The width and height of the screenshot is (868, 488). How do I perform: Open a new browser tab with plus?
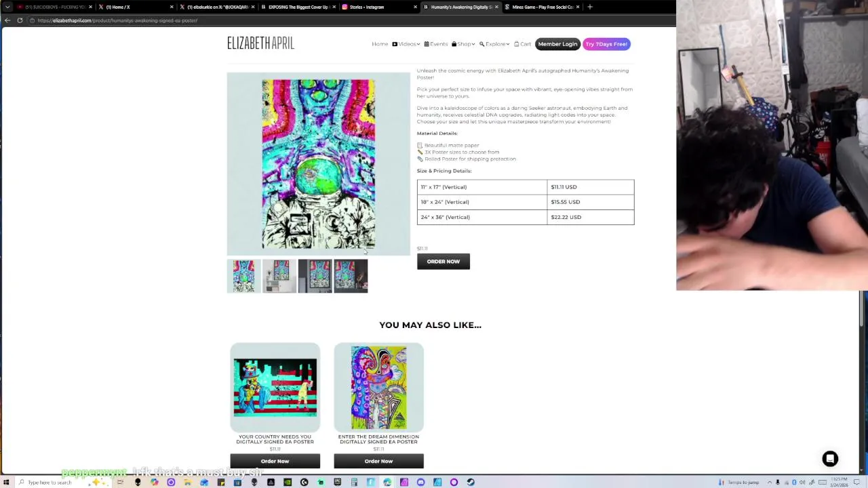coord(590,7)
